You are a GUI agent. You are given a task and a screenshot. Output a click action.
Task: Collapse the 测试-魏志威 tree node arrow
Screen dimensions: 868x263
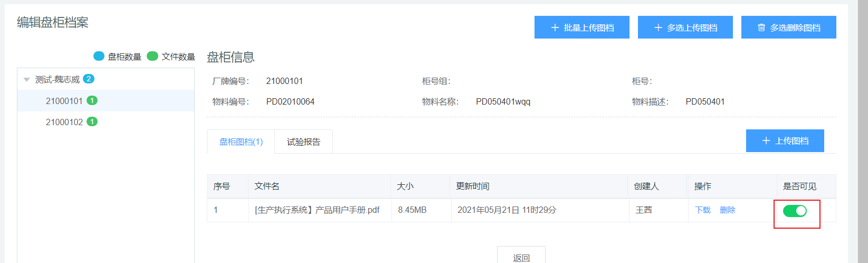pos(26,80)
